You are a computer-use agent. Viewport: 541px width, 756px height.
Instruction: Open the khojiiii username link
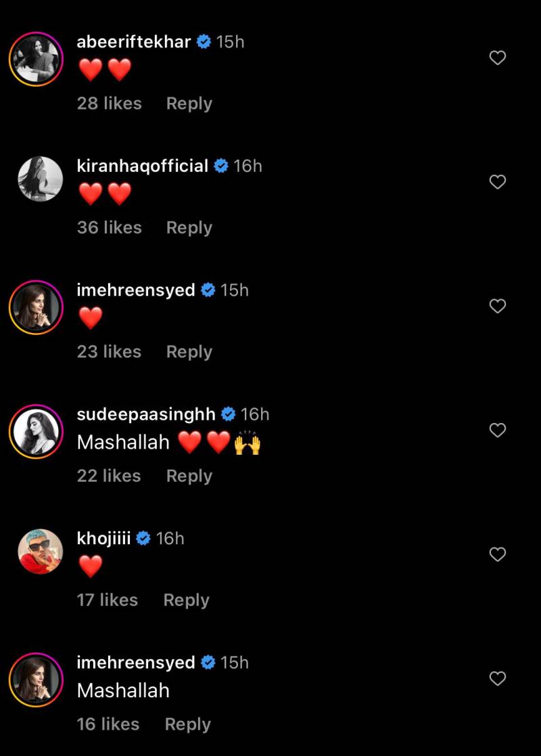coord(103,538)
